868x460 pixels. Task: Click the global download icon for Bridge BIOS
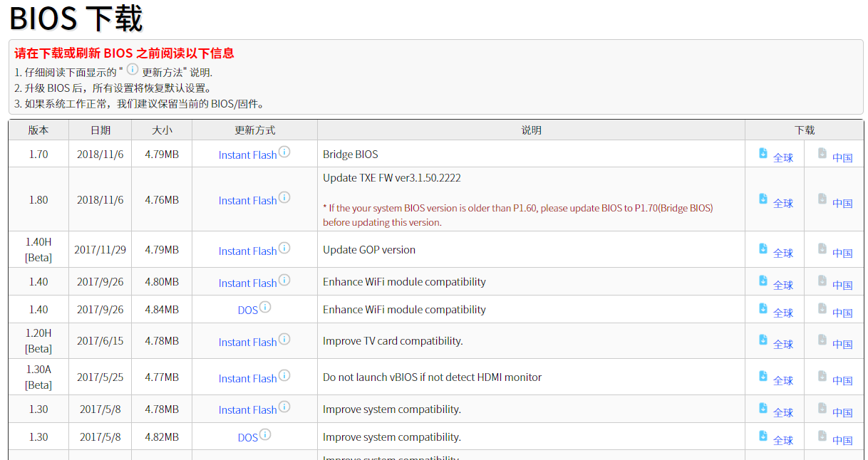coord(763,154)
